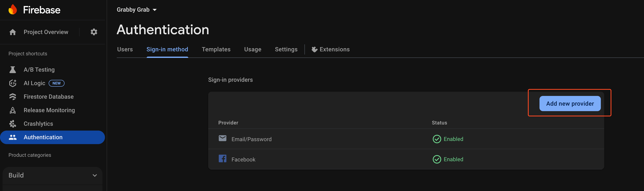The height and width of the screenshot is (191, 644).
Task: Click the Firestore Database icon
Action: point(12,97)
